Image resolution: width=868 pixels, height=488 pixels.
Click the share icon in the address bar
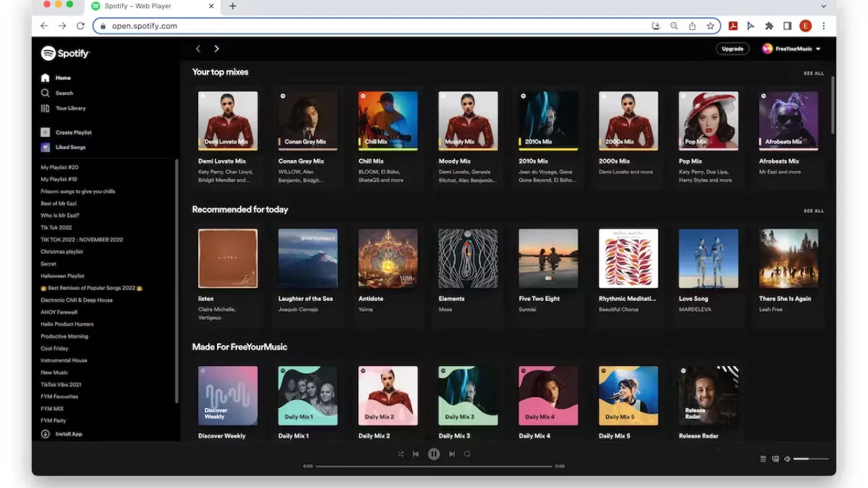(x=692, y=26)
